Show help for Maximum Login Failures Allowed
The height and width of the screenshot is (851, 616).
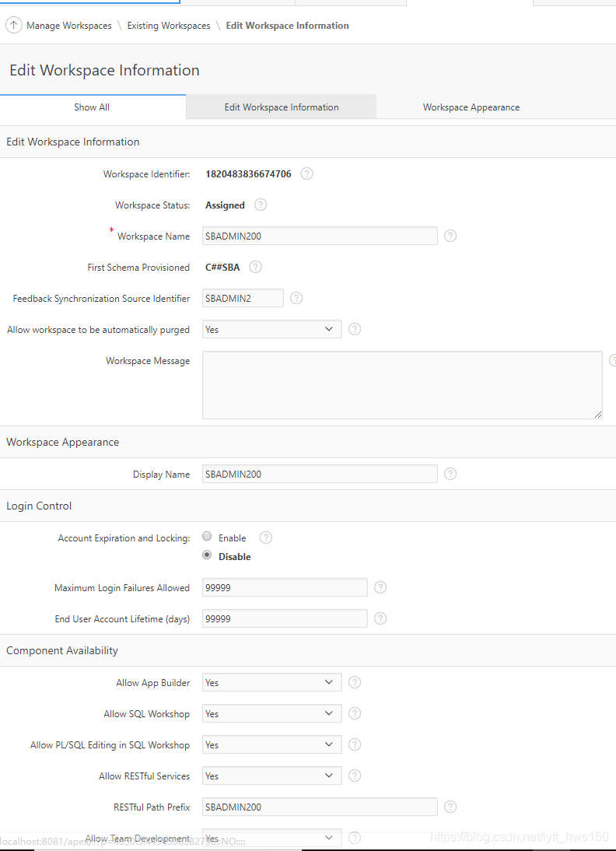pyautogui.click(x=380, y=587)
